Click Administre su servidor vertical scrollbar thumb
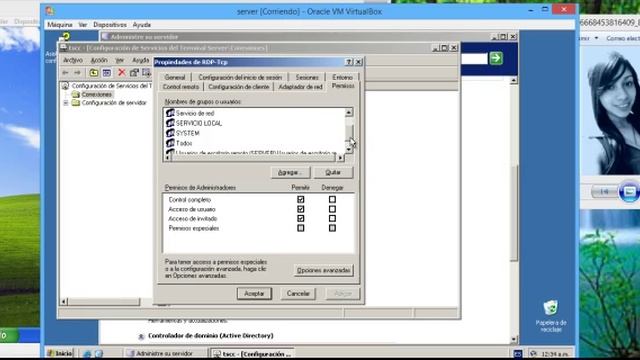640x360 pixels. click(x=514, y=212)
